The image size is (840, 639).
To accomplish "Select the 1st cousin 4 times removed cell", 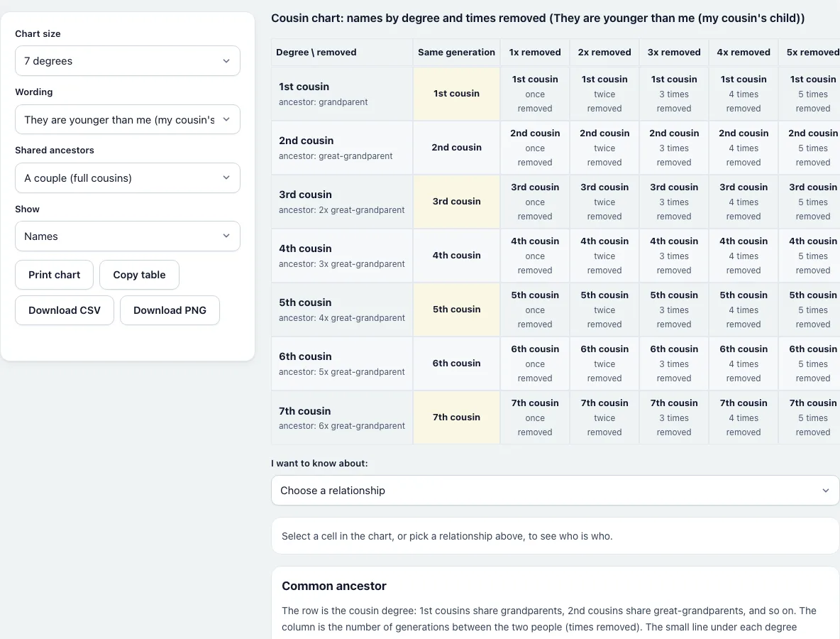I will [x=744, y=93].
